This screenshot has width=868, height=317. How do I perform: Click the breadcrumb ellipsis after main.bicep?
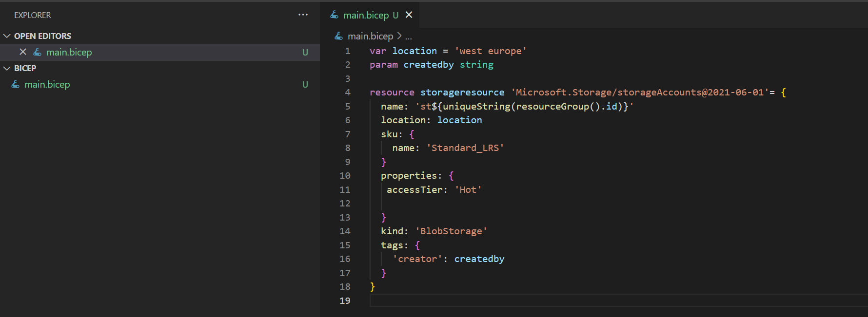click(x=409, y=37)
